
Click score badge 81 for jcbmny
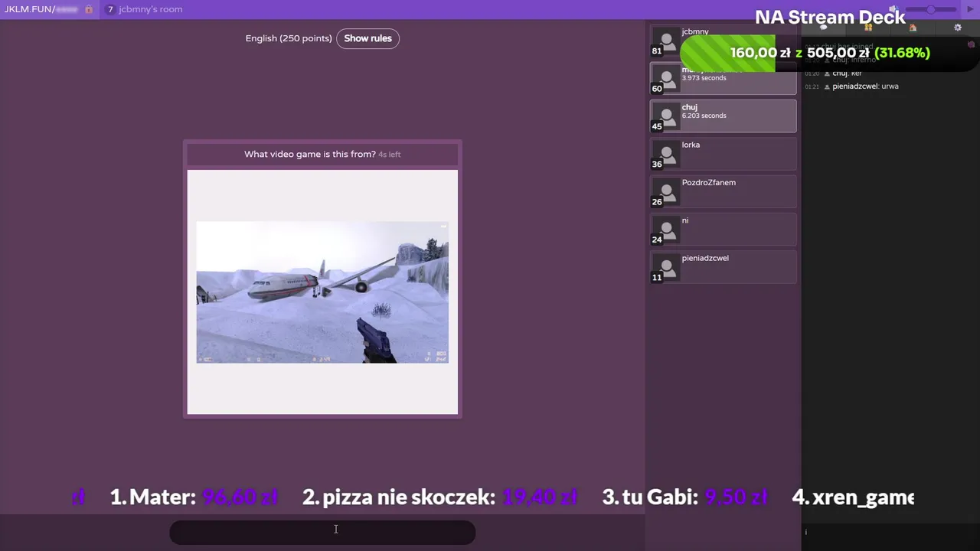click(x=657, y=51)
